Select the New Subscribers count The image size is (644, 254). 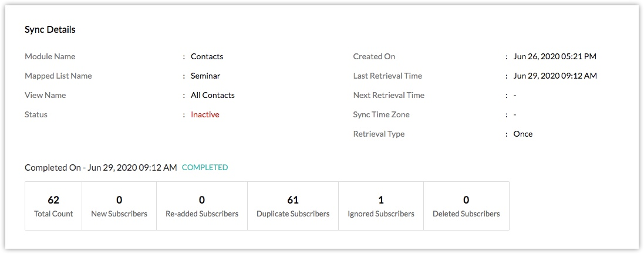pos(119,206)
